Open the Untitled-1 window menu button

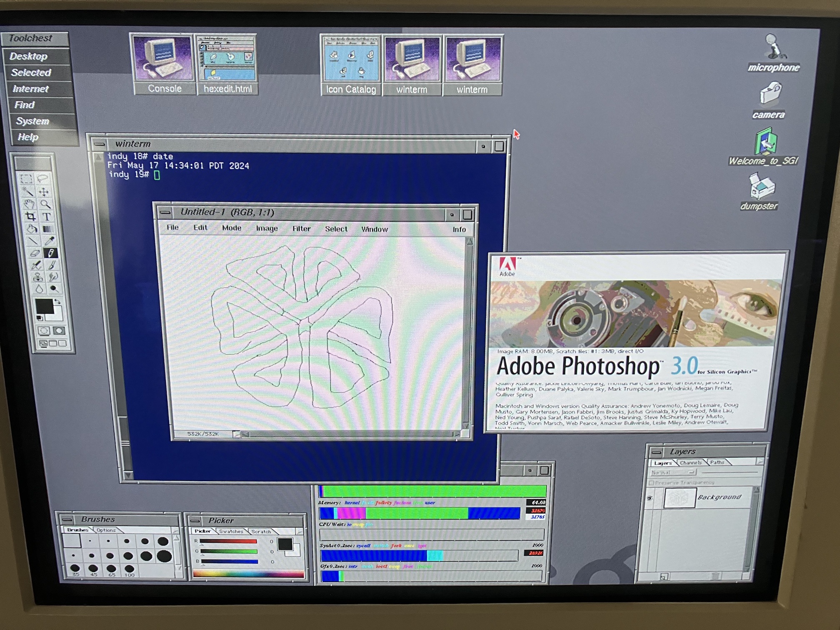tap(165, 212)
